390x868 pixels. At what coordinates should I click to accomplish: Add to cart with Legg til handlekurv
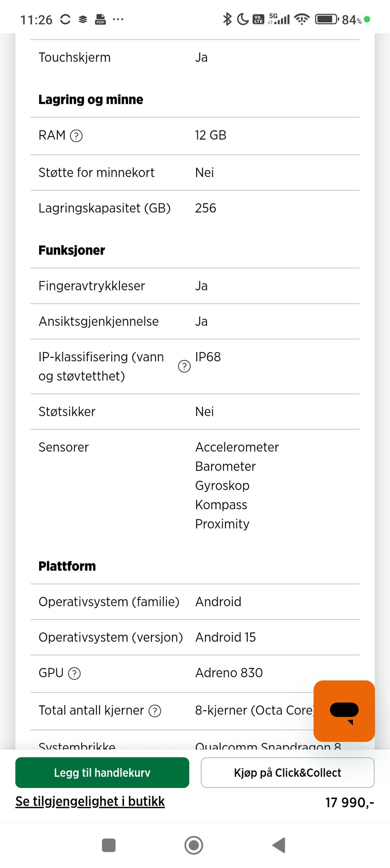(102, 772)
